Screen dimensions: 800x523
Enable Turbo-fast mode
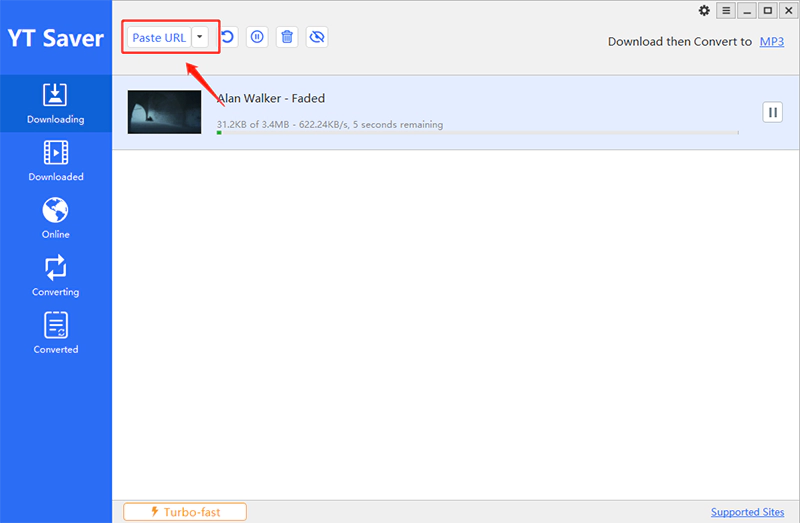[185, 512]
